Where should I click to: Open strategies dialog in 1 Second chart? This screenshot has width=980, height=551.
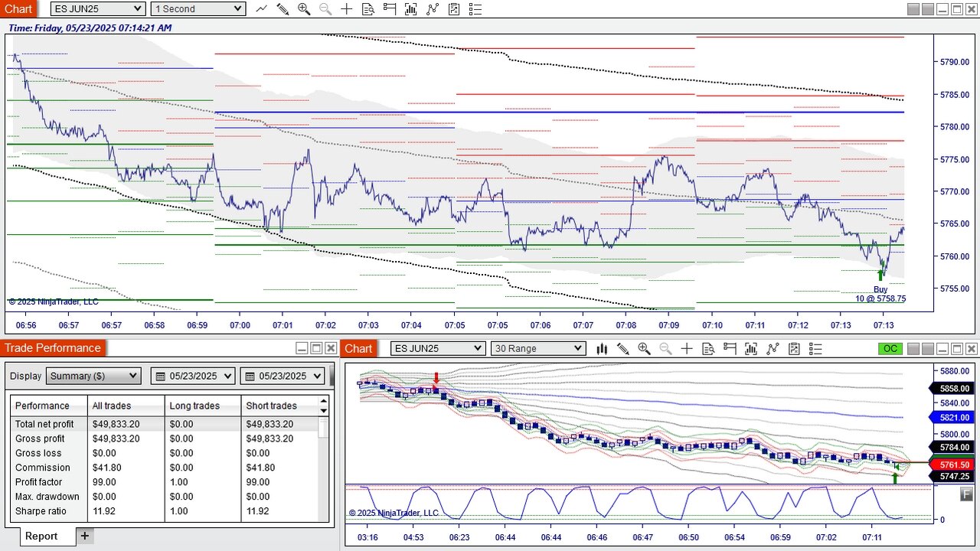(x=433, y=9)
